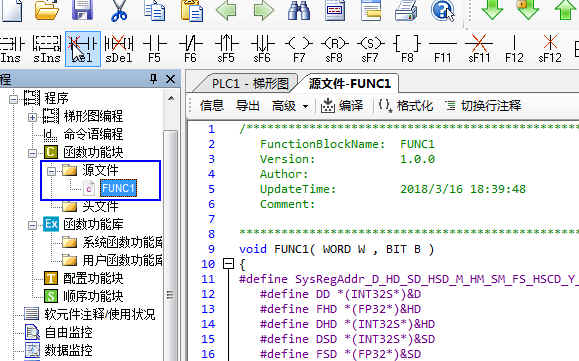Toggle line comment 切换行注释
Image resolution: width=579 pixels, height=361 pixels.
(x=483, y=106)
